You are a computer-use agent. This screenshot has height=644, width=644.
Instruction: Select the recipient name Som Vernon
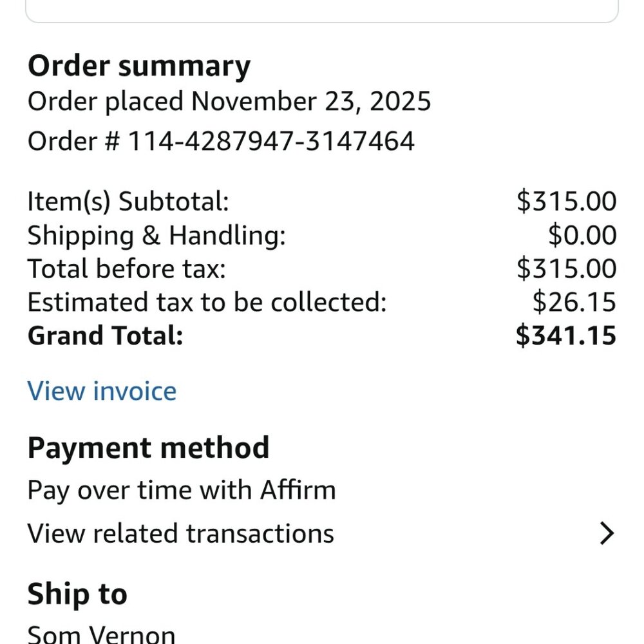pyautogui.click(x=101, y=634)
